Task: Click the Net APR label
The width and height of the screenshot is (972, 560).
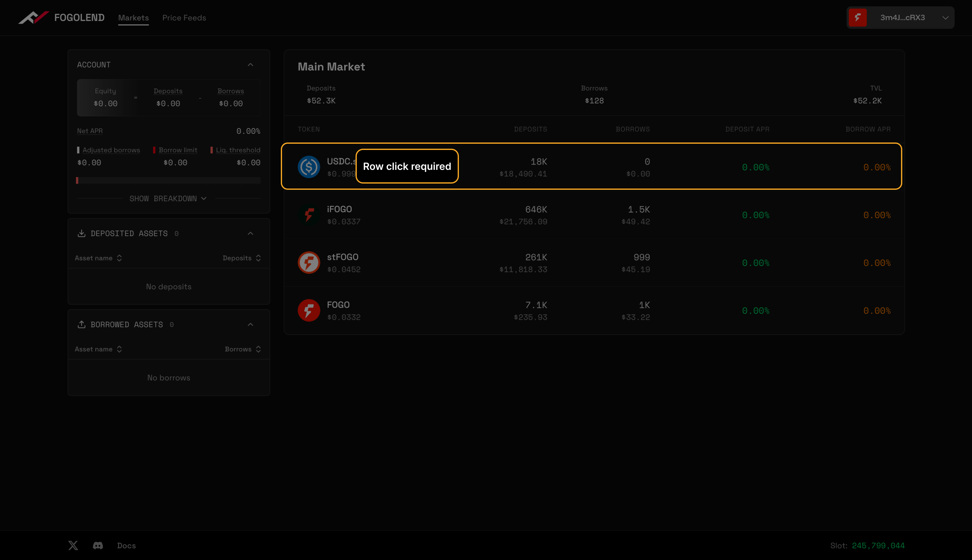Action: coord(90,131)
